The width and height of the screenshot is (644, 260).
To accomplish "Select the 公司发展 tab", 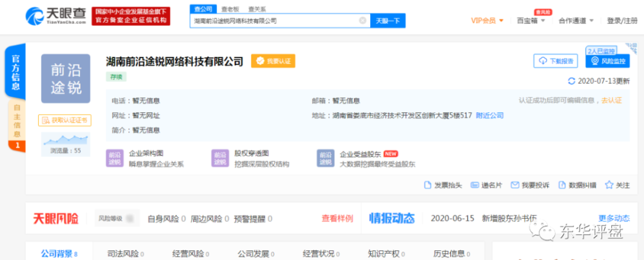I will click(256, 254).
